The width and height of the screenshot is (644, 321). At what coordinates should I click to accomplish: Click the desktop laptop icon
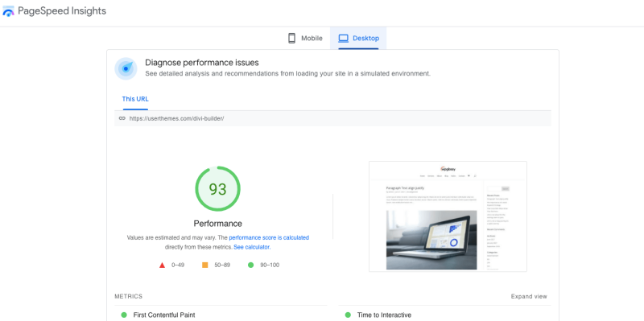click(x=344, y=38)
